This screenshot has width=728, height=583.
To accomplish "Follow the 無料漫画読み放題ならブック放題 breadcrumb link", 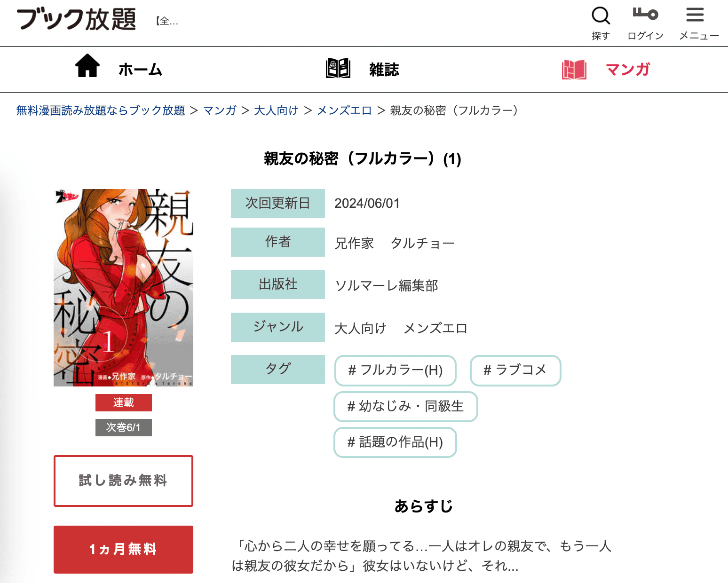I will tap(101, 110).
